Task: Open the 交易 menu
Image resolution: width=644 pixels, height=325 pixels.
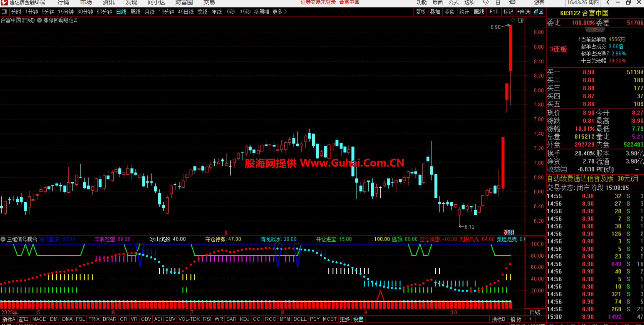Action: 209,2
